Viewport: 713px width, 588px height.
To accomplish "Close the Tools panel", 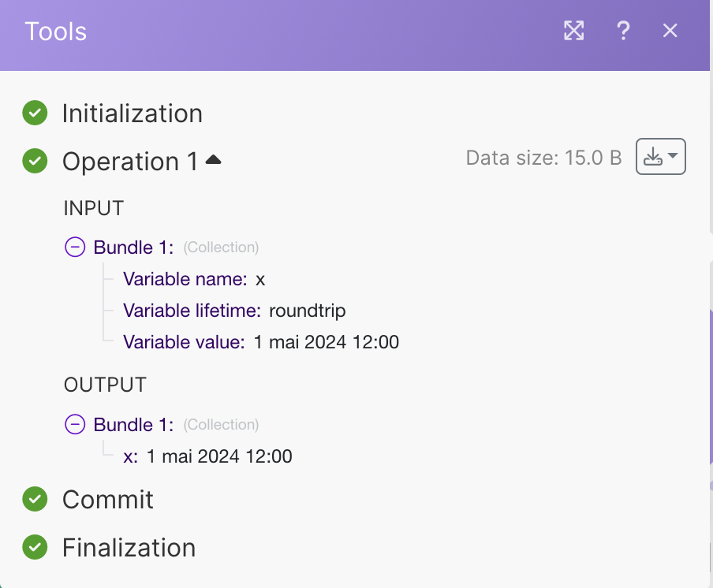I will 670,31.
